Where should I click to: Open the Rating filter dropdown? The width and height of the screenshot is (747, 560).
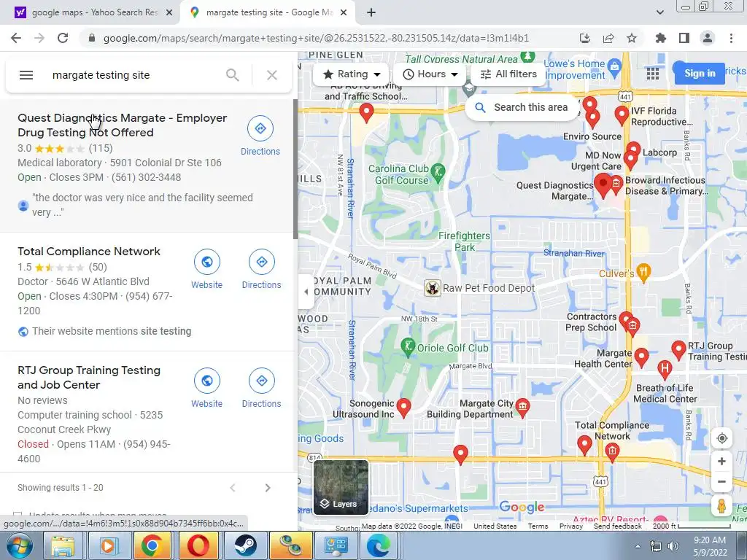tap(352, 74)
